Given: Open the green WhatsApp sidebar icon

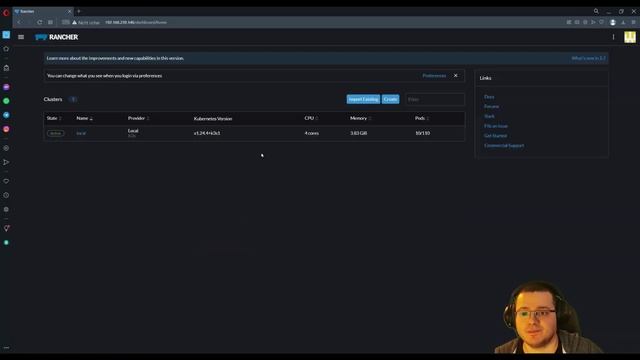Looking at the screenshot, I should 6,101.
